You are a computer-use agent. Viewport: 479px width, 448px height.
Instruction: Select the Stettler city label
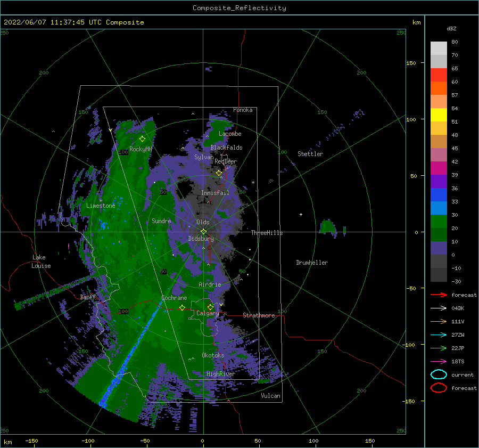tap(310, 154)
